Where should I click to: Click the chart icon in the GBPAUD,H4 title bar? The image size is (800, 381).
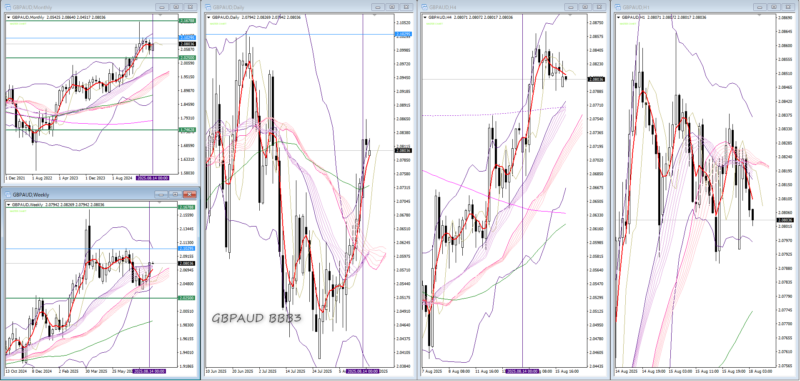pos(425,7)
